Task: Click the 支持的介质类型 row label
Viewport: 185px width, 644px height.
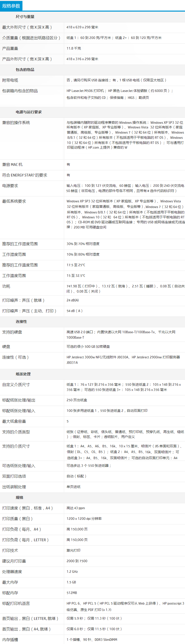Action: click(x=16, y=432)
